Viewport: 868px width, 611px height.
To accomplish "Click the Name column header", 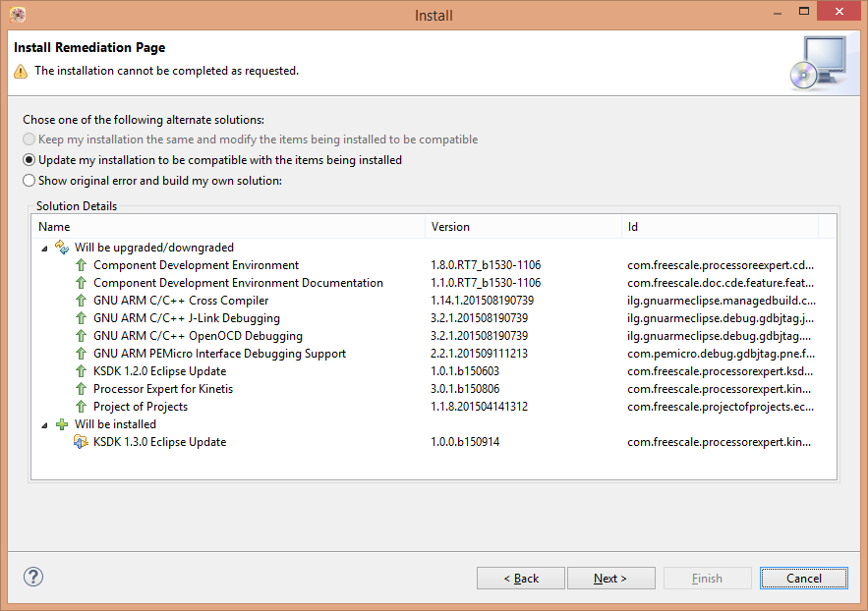I will pos(229,227).
